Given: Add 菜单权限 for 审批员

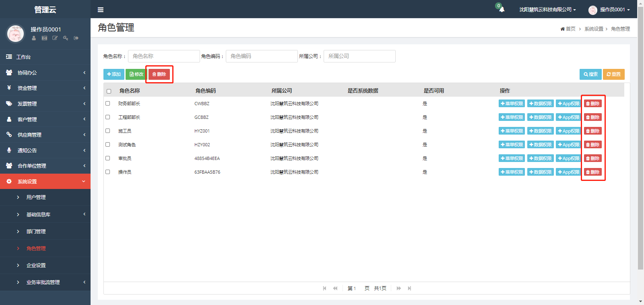Looking at the screenshot, I should click(x=512, y=158).
